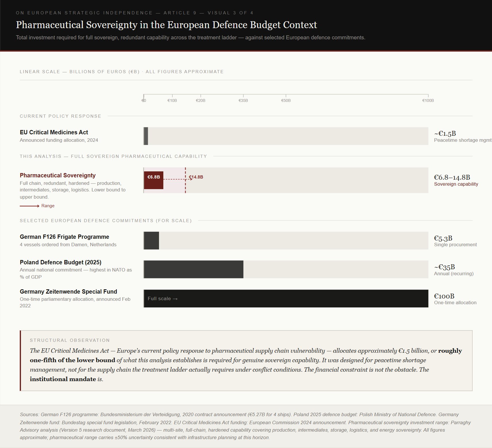Click the EU Critical Medicines Act bar
Screen dimensions: 492x448
click(146, 136)
